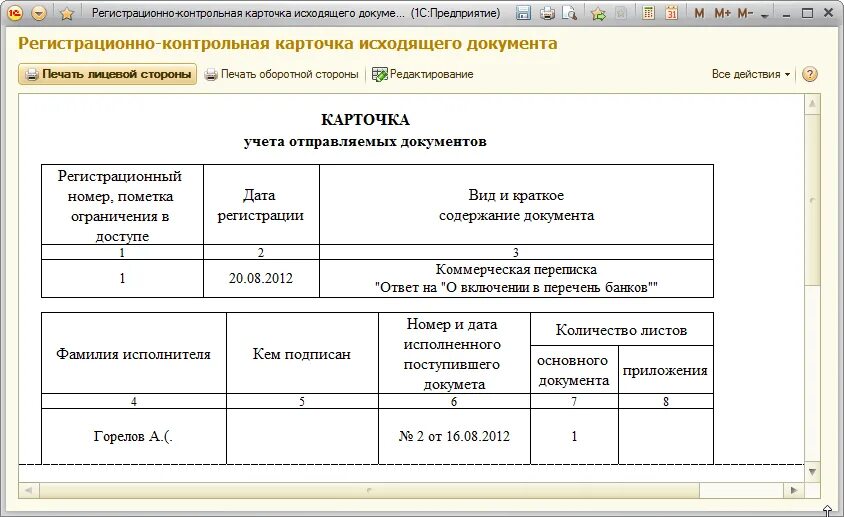844x517 pixels.
Task: Select the header 'основного документа'
Action: (x=574, y=370)
